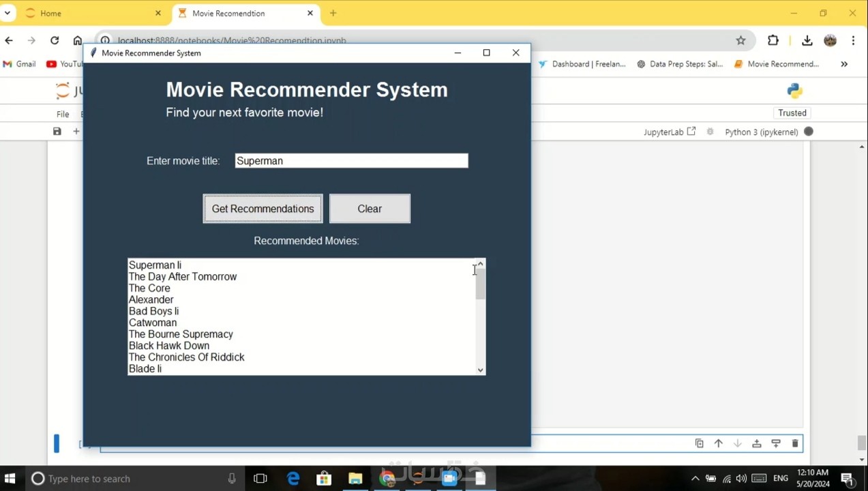Click the Clear button
The image size is (868, 491).
(x=370, y=209)
